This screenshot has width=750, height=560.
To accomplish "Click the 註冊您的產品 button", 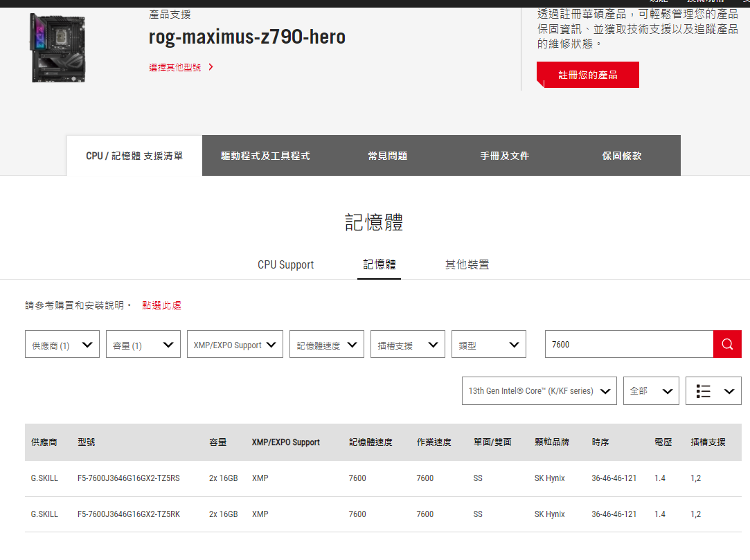I will [x=588, y=75].
